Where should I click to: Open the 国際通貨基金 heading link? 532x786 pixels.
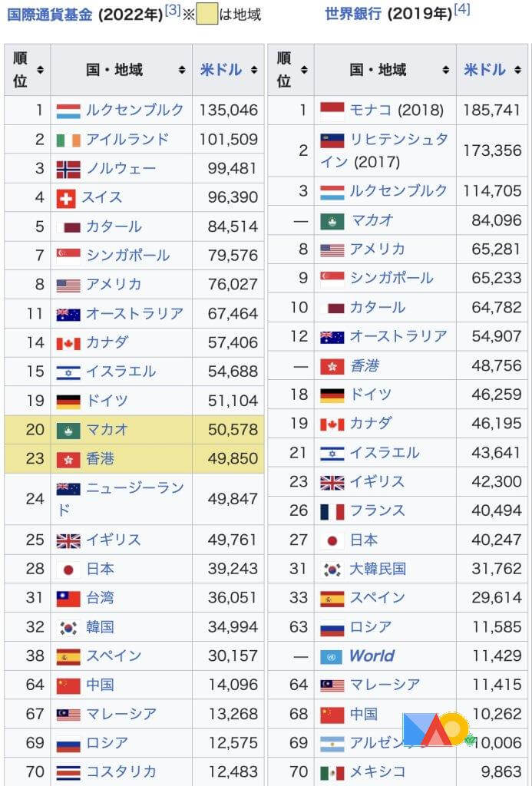[x=49, y=15]
